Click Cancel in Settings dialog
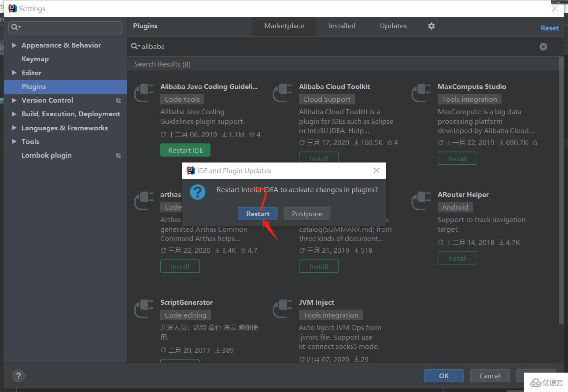This screenshot has width=568, height=392. (490, 376)
